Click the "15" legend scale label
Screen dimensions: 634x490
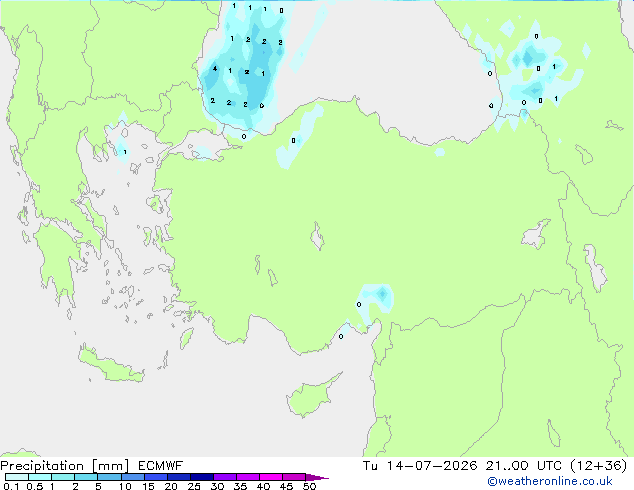(148, 486)
